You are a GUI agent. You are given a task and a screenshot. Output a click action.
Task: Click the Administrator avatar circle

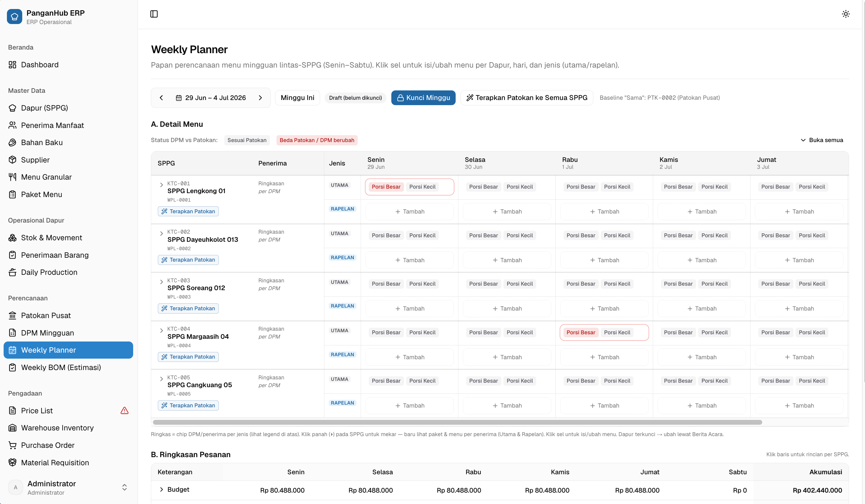(15, 487)
